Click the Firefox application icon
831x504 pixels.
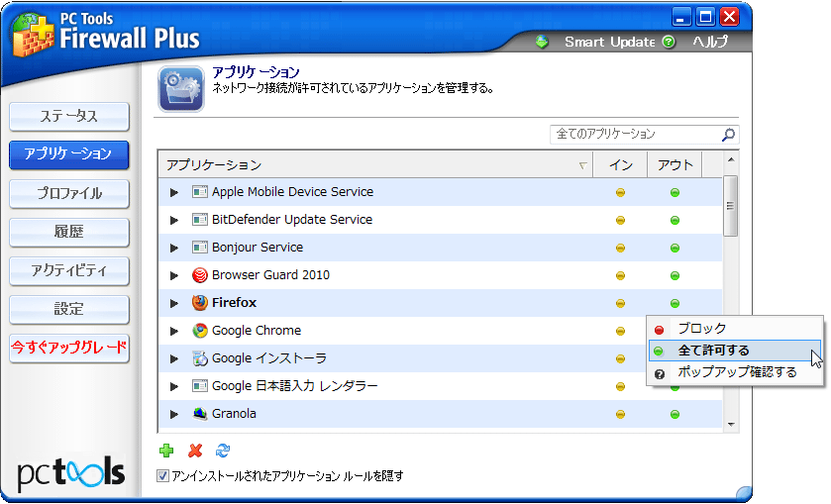click(x=200, y=303)
